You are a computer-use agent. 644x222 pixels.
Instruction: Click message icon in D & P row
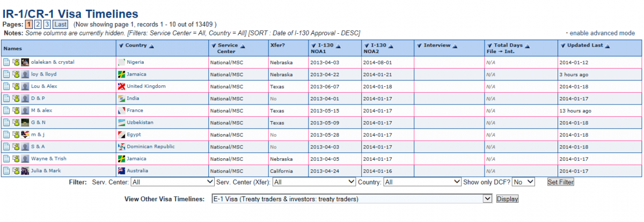pyautogui.click(x=16, y=99)
